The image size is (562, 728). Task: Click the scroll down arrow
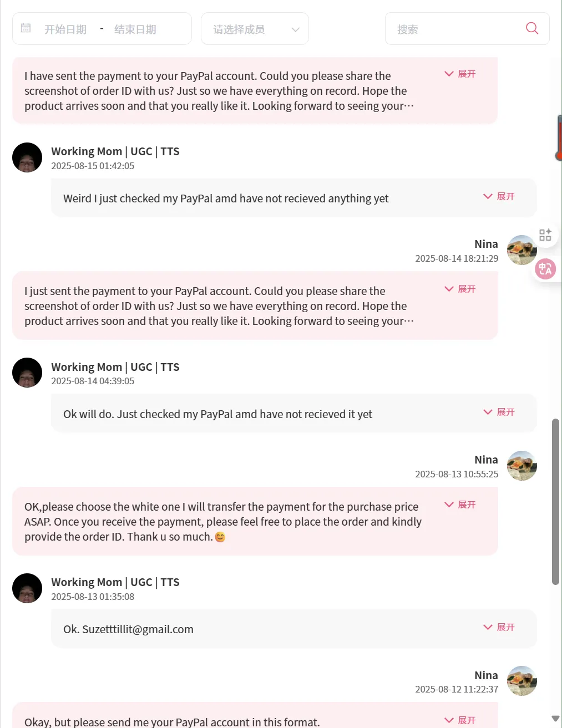pos(555,719)
